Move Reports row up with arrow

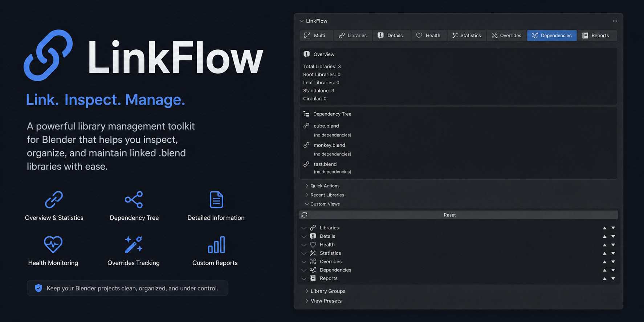click(604, 278)
